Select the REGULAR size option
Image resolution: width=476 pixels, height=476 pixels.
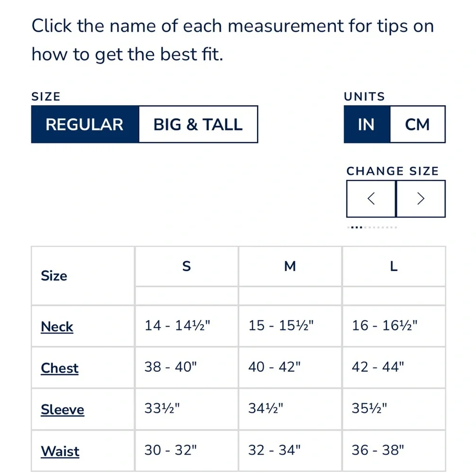(x=85, y=124)
